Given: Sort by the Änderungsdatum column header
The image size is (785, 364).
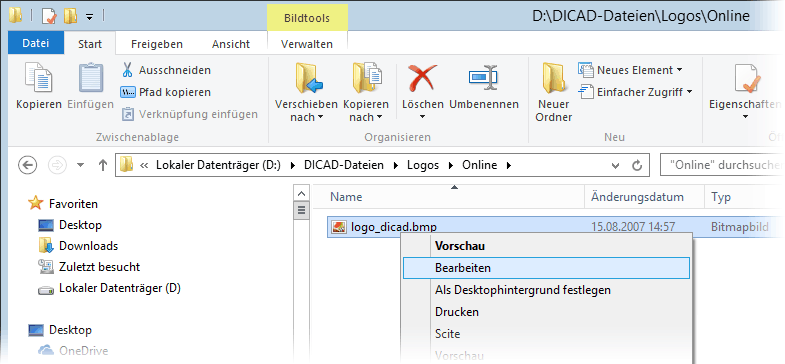Looking at the screenshot, I should tap(637, 197).
